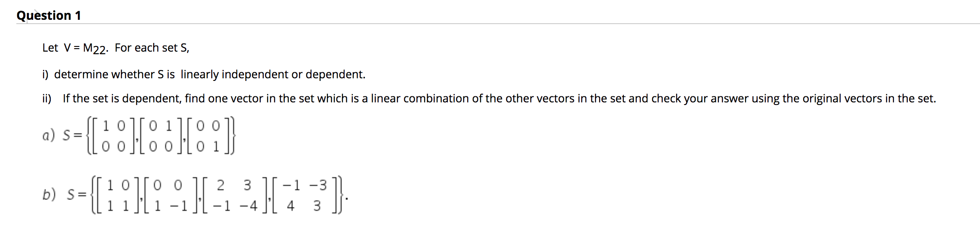
Task: Click the second matrix in set a
Action: (x=160, y=136)
